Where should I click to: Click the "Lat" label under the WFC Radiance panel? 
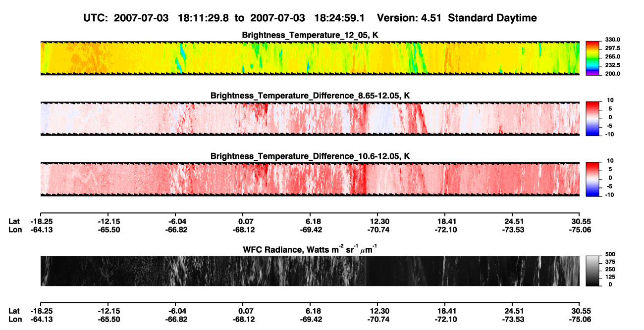14,311
